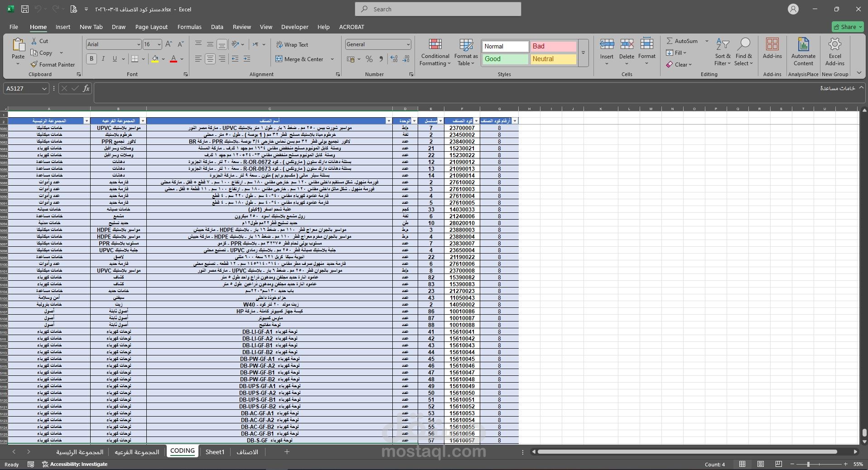Delete cells using the Delete icon
This screenshot has width=868, height=470.
[627, 44]
